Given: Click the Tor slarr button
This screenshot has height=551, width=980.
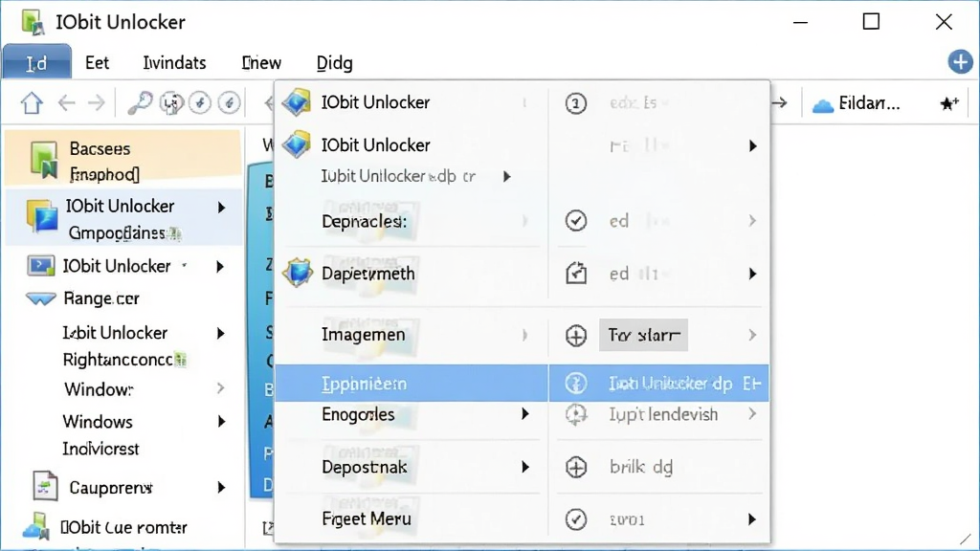Looking at the screenshot, I should pyautogui.click(x=643, y=335).
